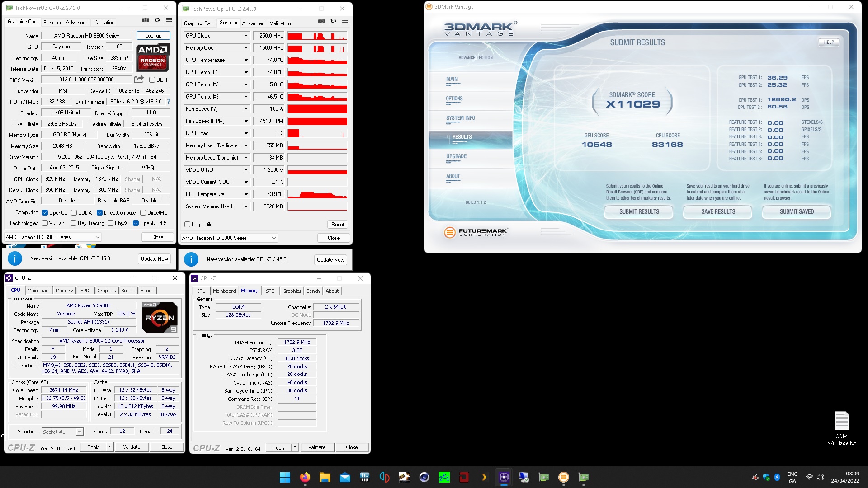Toggle DirectCompute checkbox
This screenshot has width=868, height=488.
(x=99, y=213)
